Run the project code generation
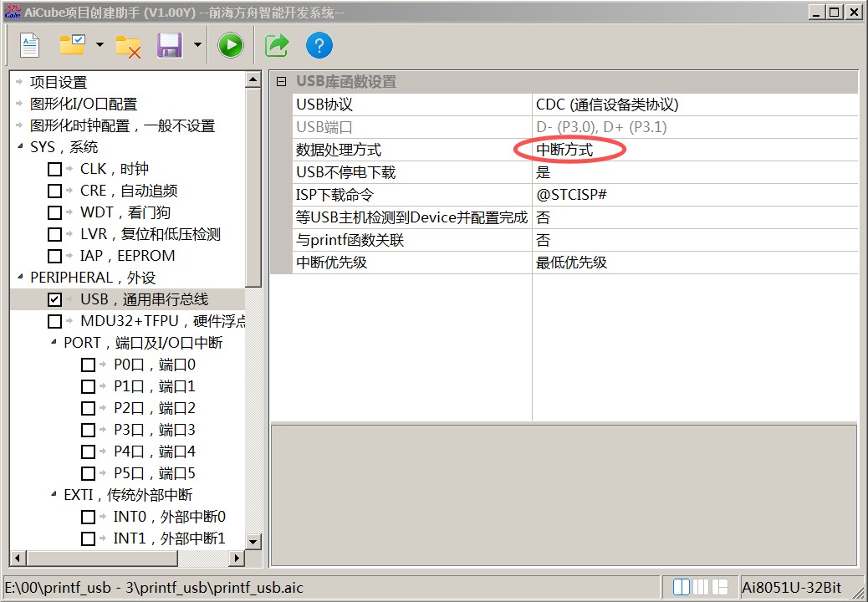 (x=231, y=45)
